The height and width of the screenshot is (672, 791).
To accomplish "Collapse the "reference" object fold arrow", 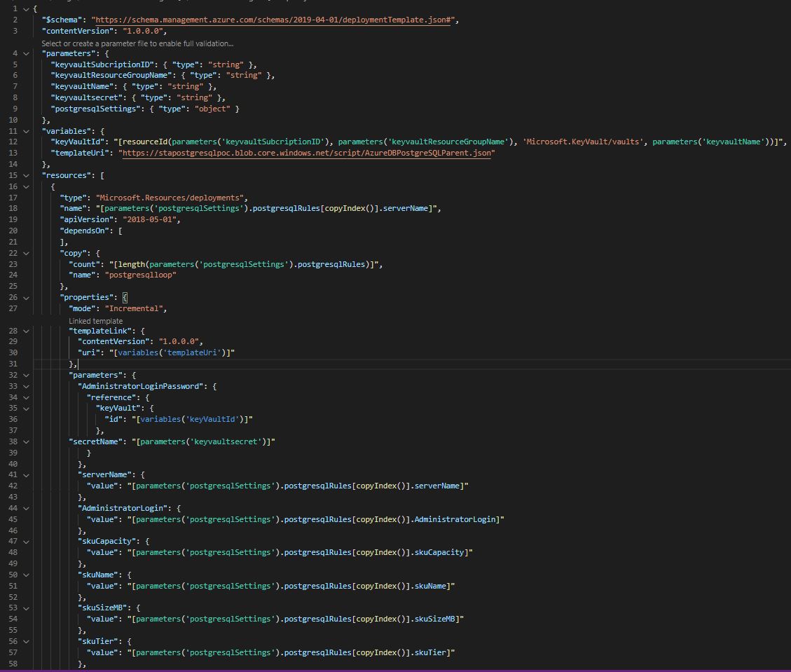I will tap(26, 397).
